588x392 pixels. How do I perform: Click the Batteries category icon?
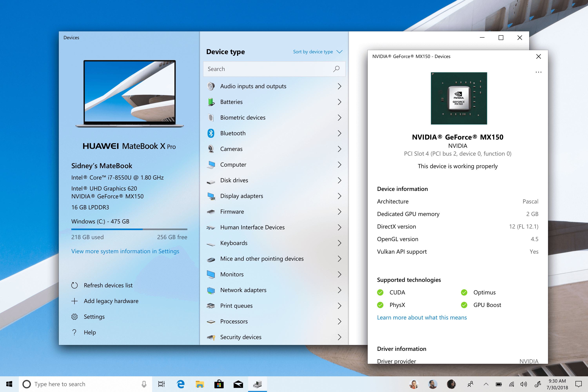point(211,102)
